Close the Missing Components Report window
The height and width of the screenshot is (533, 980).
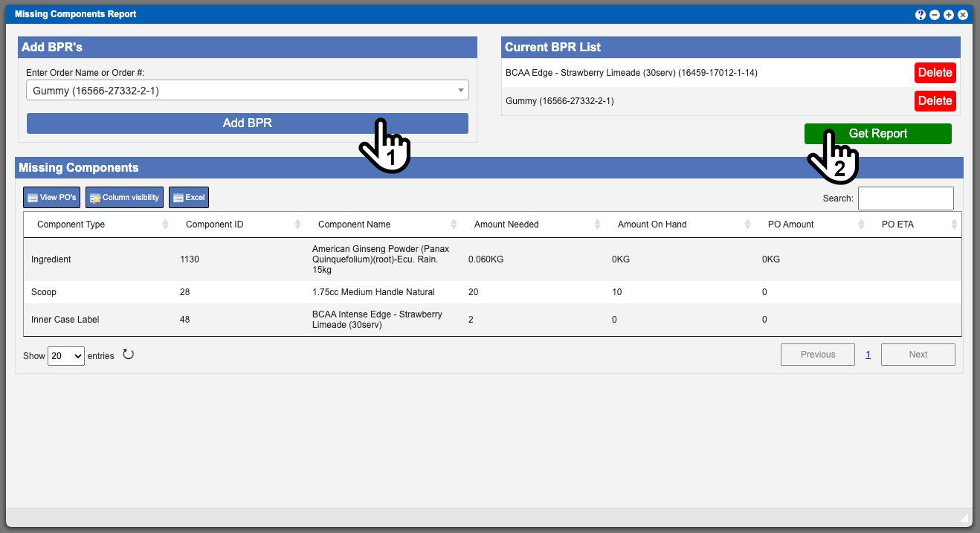963,15
